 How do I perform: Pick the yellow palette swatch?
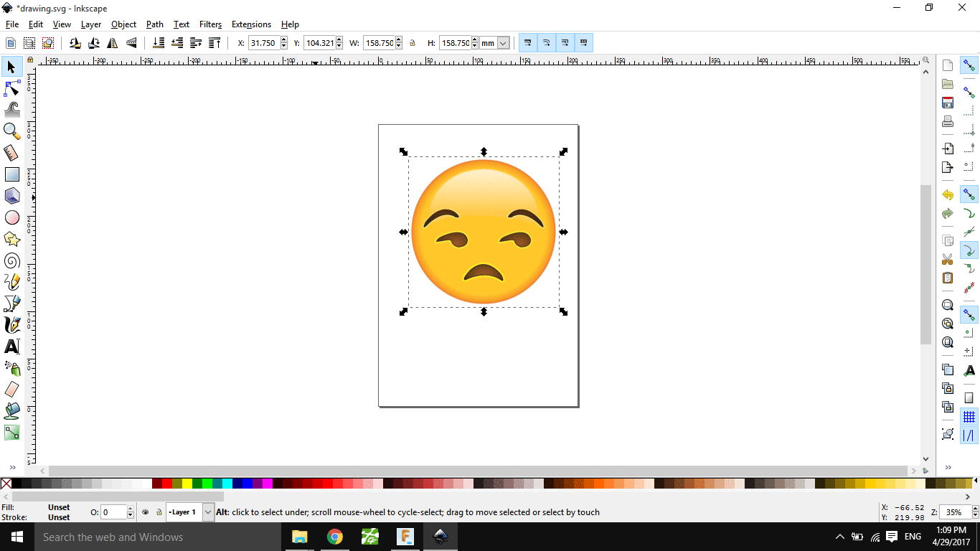click(187, 484)
